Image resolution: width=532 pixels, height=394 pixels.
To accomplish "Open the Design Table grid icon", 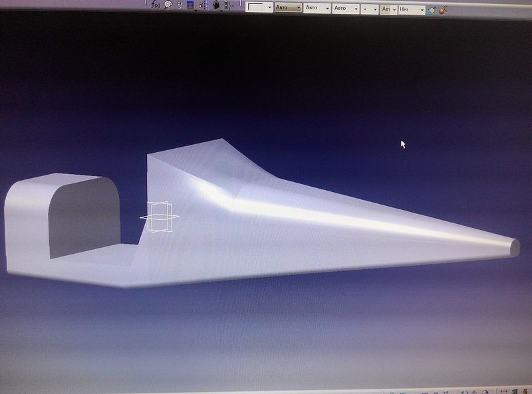I will pyautogui.click(x=190, y=5).
